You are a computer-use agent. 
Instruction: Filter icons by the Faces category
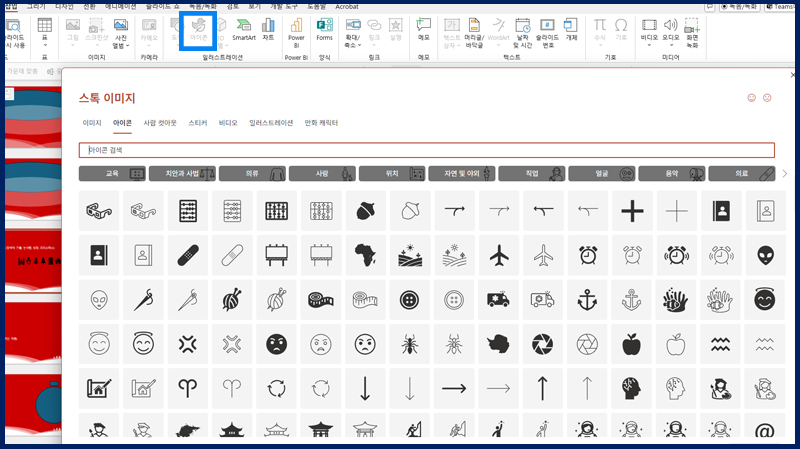pos(602,173)
